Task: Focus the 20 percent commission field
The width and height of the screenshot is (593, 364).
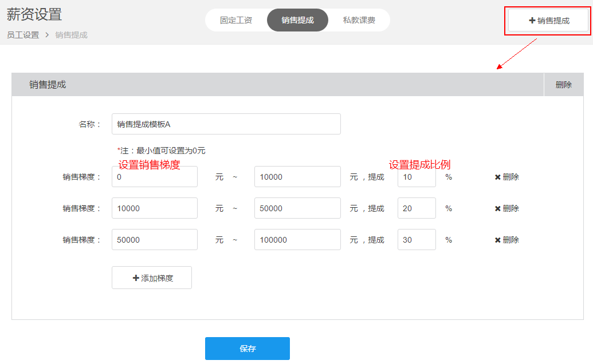Action: click(417, 208)
